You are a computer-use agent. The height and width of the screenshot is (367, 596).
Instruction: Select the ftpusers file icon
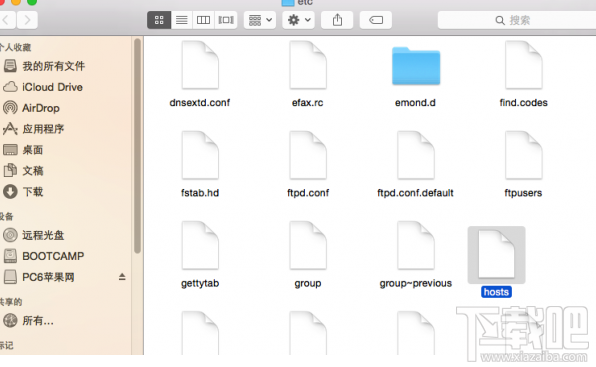pos(523,155)
